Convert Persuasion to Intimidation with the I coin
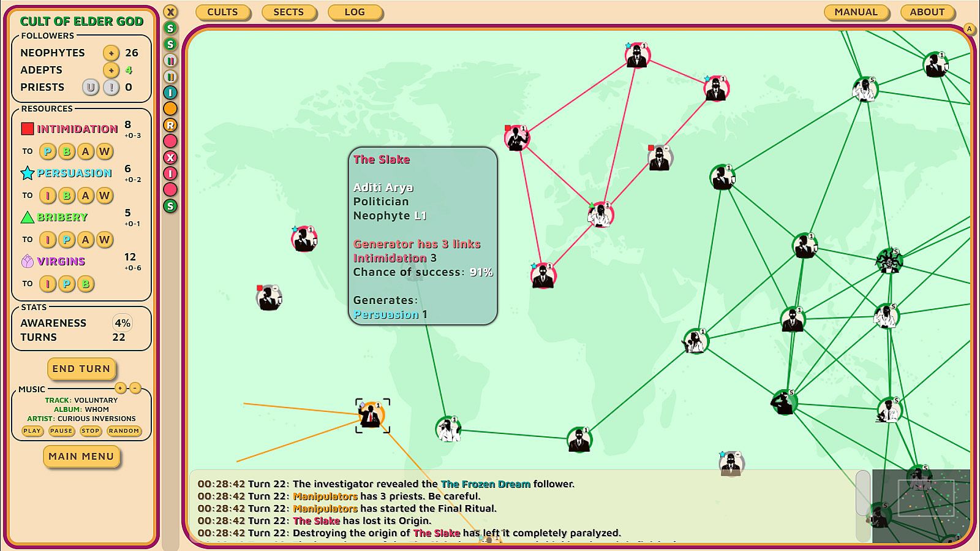980x551 pixels. point(48,196)
